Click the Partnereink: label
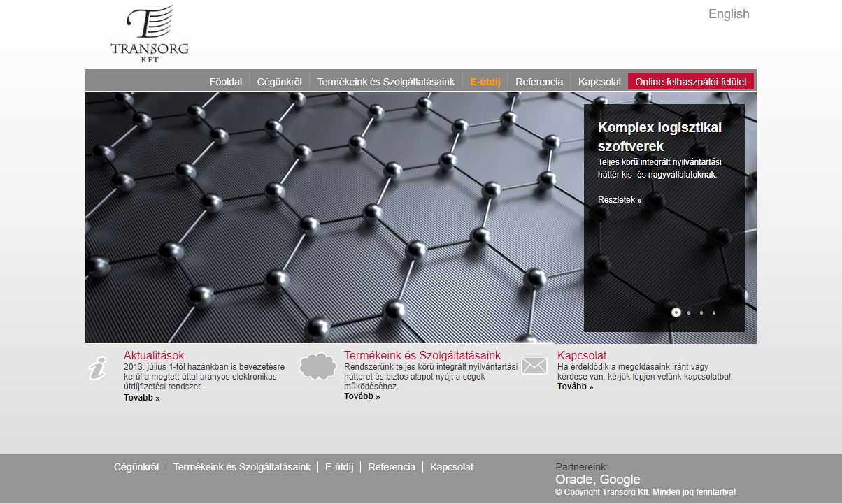Screen dimensions: 842x504 [582, 467]
